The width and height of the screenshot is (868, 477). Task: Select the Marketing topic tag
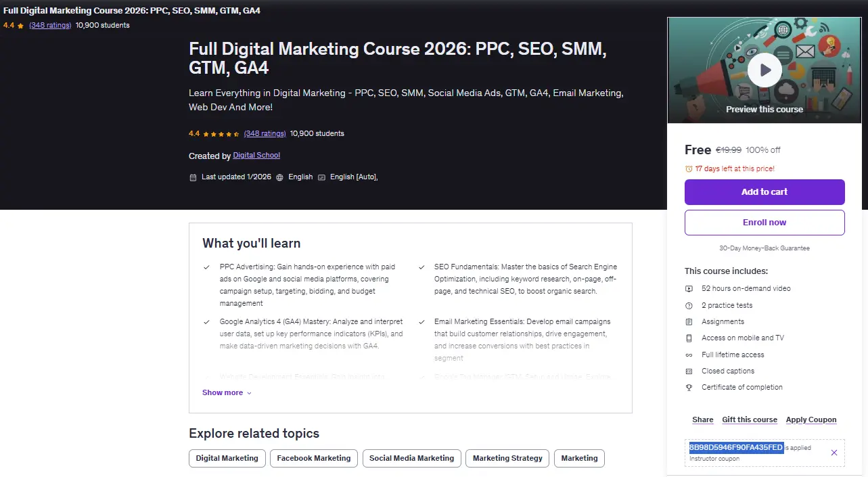pyautogui.click(x=580, y=458)
